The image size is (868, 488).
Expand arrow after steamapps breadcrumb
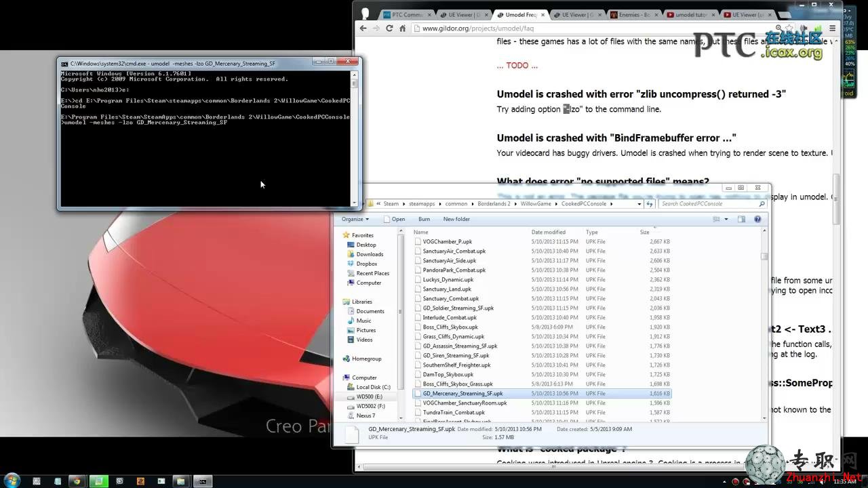click(439, 203)
